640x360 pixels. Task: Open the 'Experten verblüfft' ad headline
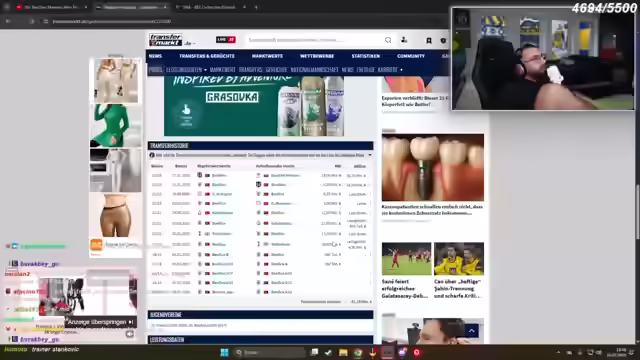point(415,101)
